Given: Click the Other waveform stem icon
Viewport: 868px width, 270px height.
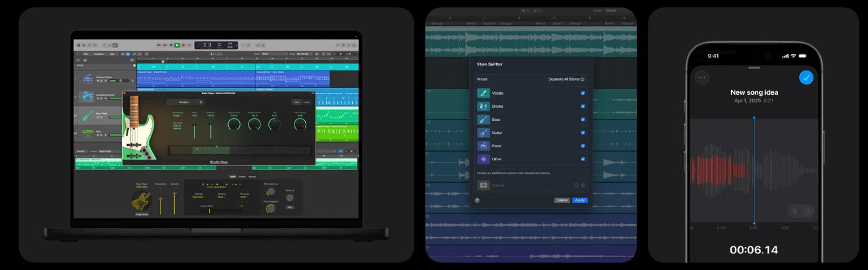Looking at the screenshot, I should (484, 159).
